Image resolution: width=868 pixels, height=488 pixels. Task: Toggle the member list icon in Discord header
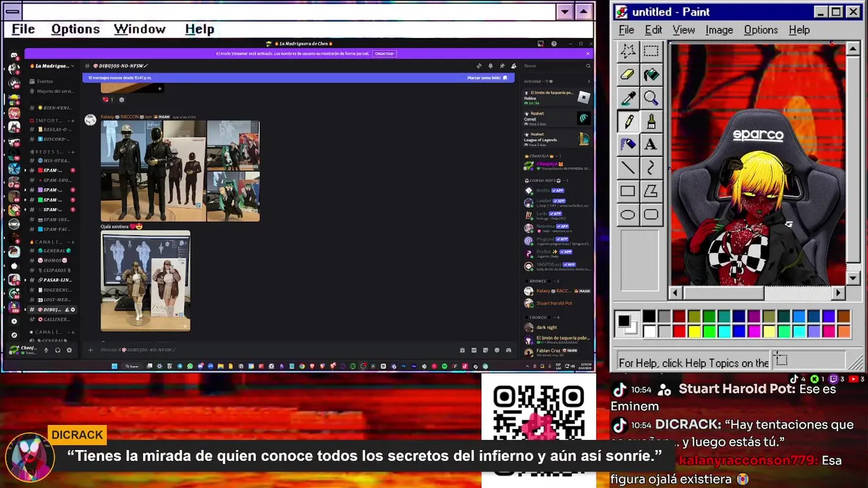click(x=513, y=66)
